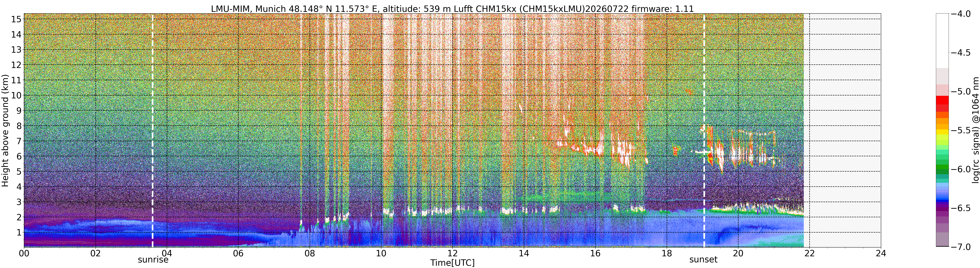Click time axis tick label 12
Image resolution: width=980 pixels, height=268 pixels.
point(452,253)
